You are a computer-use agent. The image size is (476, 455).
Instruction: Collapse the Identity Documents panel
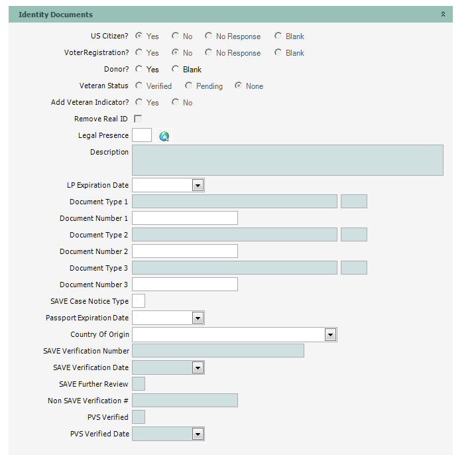[443, 15]
